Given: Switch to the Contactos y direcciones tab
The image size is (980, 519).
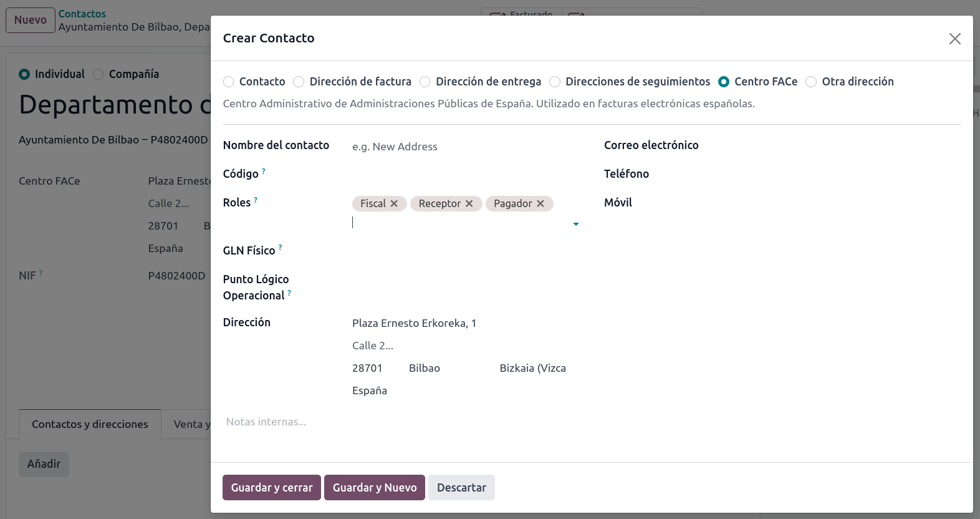Looking at the screenshot, I should click(89, 424).
